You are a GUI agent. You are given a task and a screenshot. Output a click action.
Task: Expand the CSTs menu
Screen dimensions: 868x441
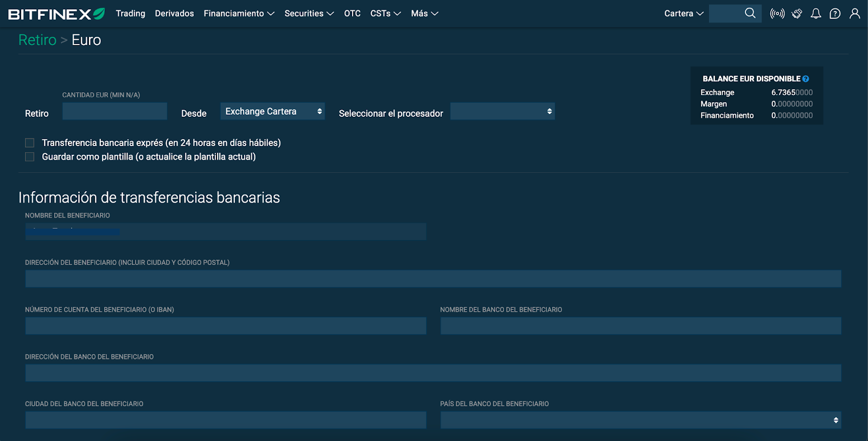[386, 14]
